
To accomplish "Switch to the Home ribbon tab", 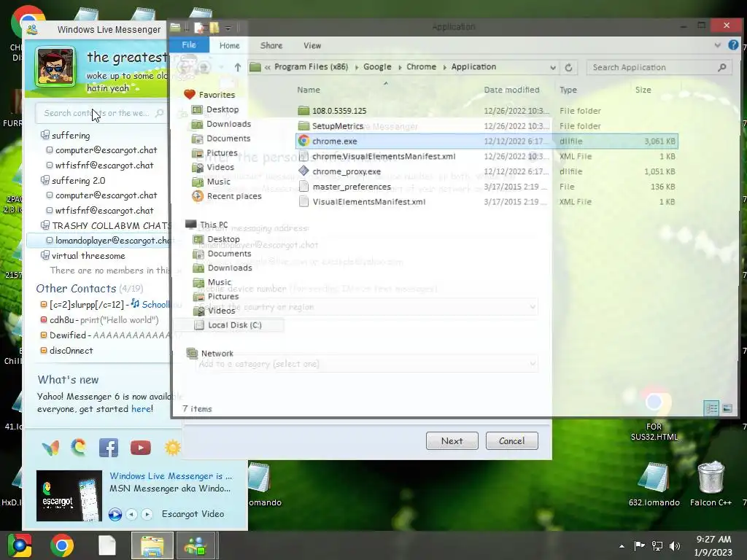I will [229, 45].
